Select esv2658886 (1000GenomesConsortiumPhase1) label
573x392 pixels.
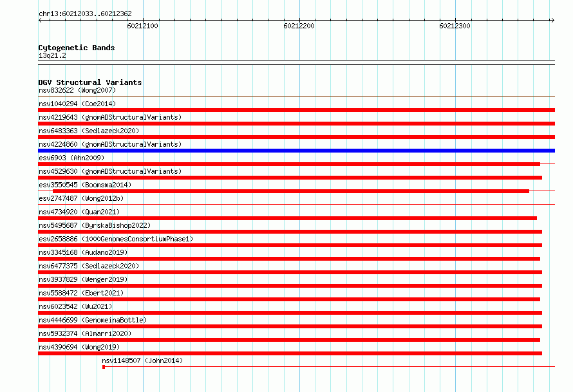(x=116, y=239)
